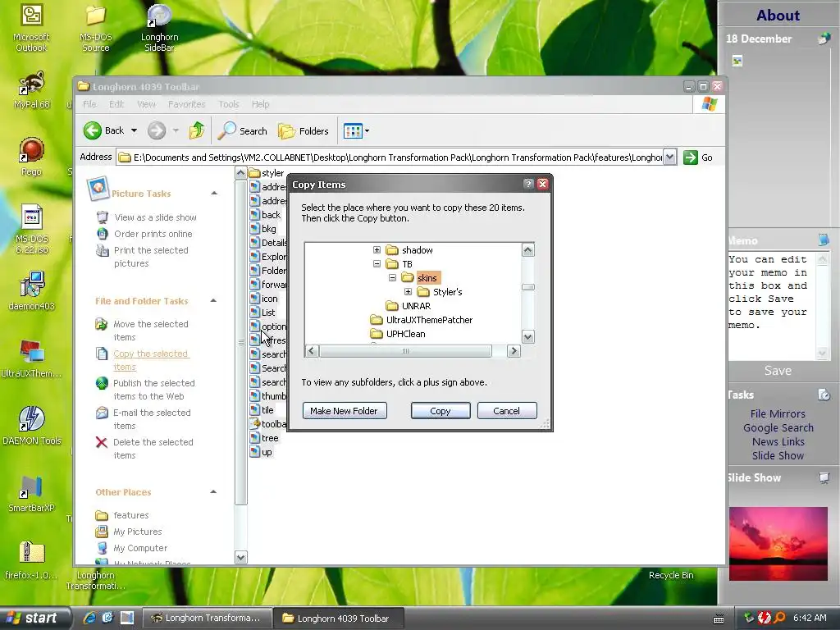Click Print the selected pictures link
This screenshot has height=630, width=840.
coord(151,257)
